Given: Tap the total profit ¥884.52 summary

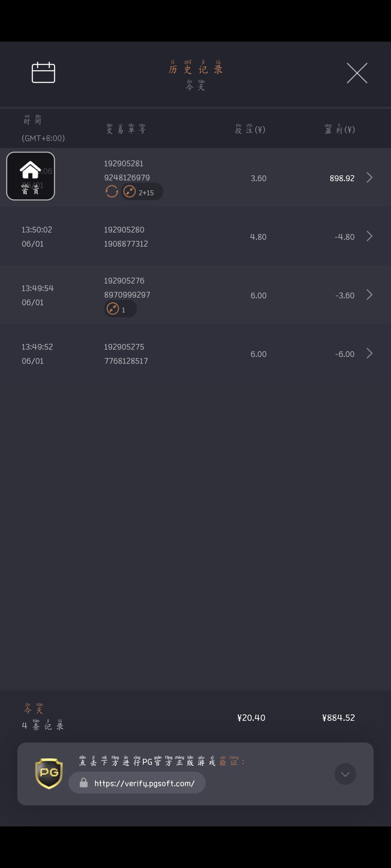Looking at the screenshot, I should tap(338, 718).
